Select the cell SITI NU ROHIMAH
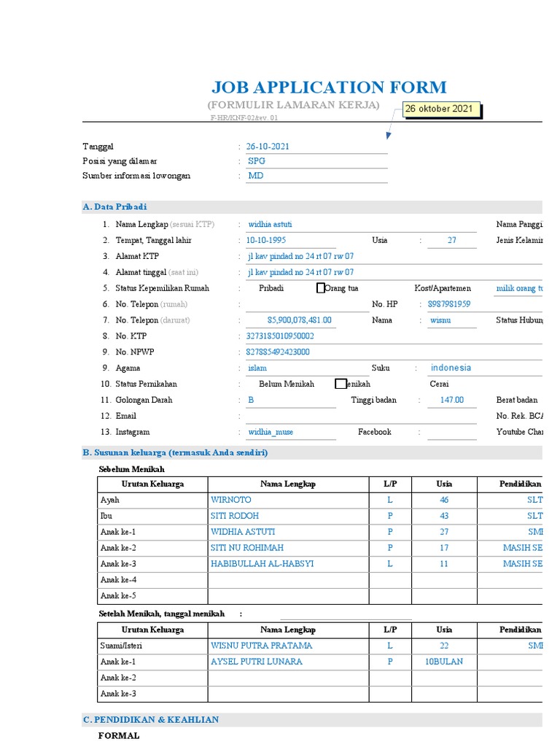The image size is (560, 747). click(288, 548)
